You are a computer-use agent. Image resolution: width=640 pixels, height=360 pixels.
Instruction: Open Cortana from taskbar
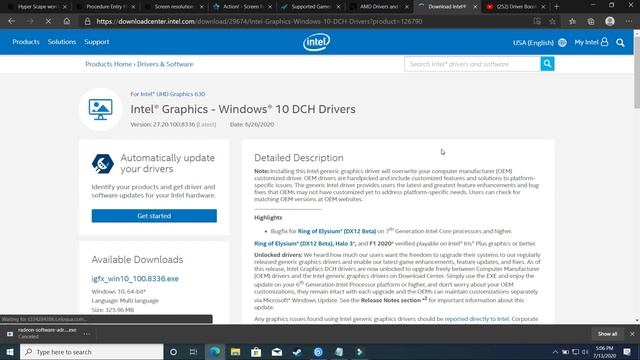click(x=173, y=352)
